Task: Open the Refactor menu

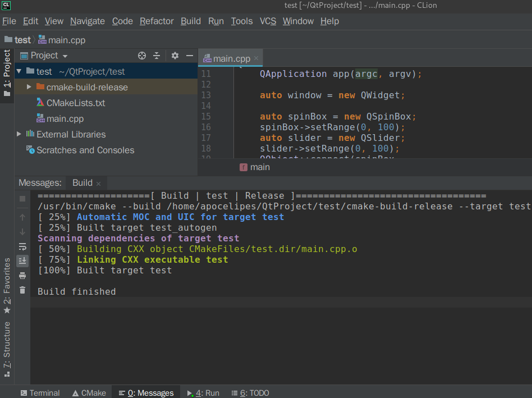Action: click(x=157, y=21)
